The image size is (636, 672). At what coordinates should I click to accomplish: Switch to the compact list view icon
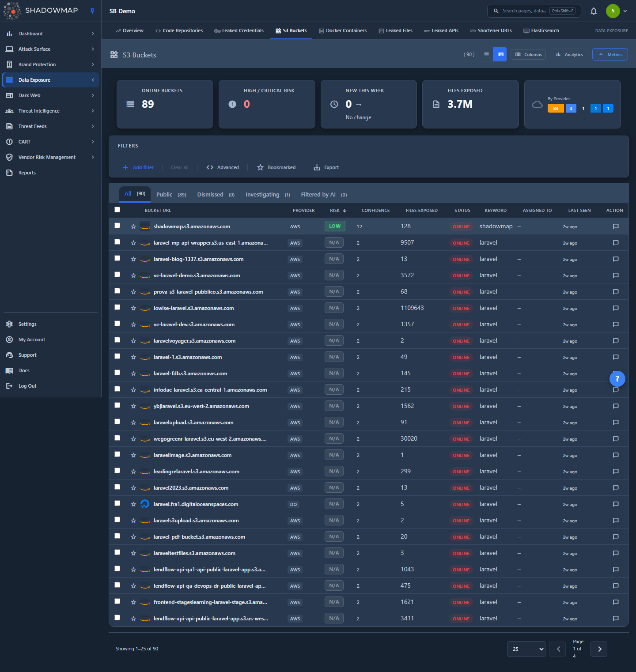486,54
